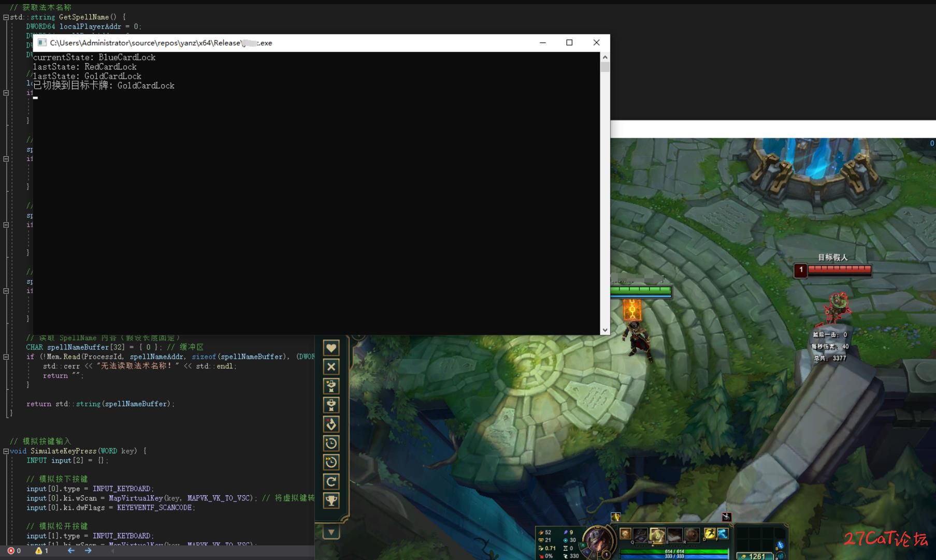The height and width of the screenshot is (560, 936).
Task: Click console line 'currentState: BlueCardLock'
Action: click(94, 57)
